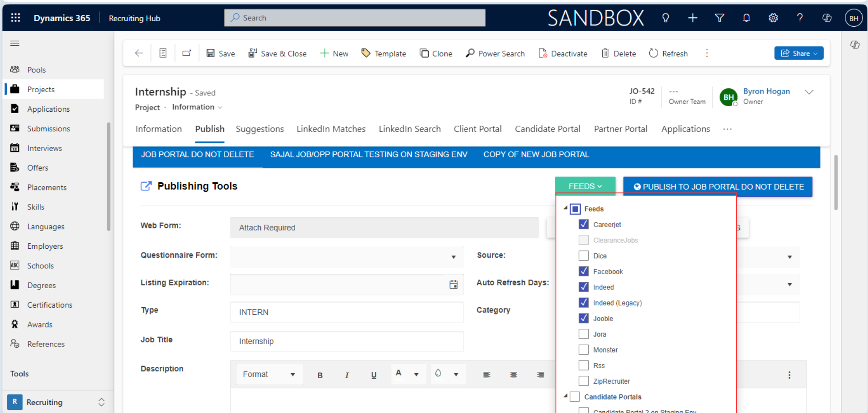The width and height of the screenshot is (868, 413).
Task: Open the advanced find filter icon
Action: [x=719, y=18]
